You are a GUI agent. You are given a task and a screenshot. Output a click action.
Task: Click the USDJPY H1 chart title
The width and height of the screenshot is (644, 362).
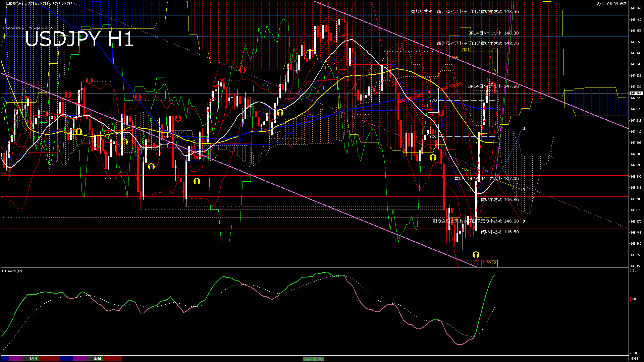point(79,39)
